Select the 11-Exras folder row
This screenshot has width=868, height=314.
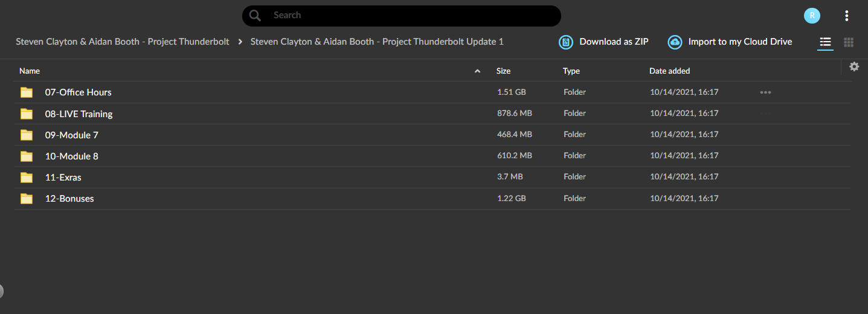432,177
